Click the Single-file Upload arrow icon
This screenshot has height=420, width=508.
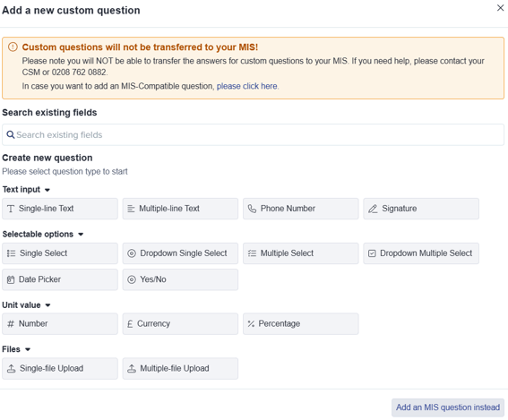(x=12, y=369)
